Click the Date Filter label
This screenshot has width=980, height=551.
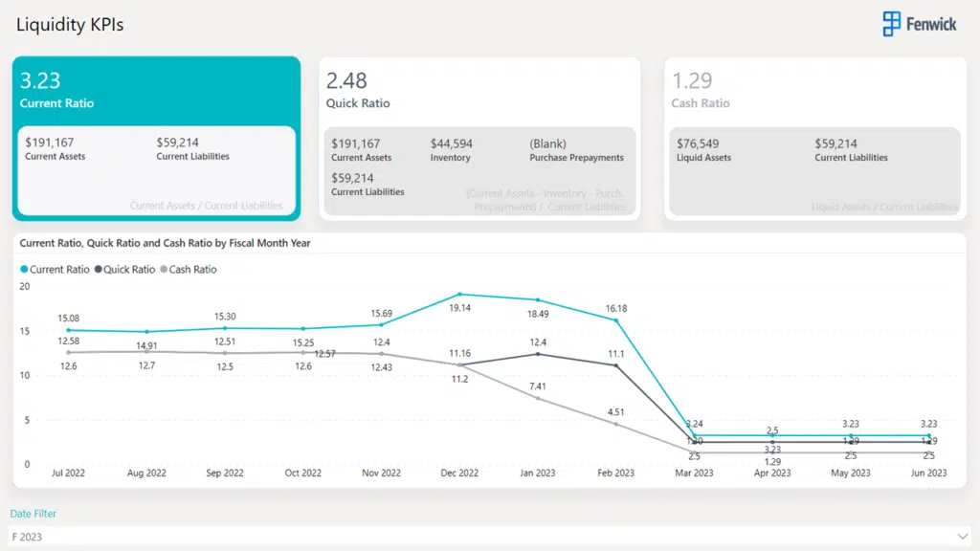[x=33, y=514]
